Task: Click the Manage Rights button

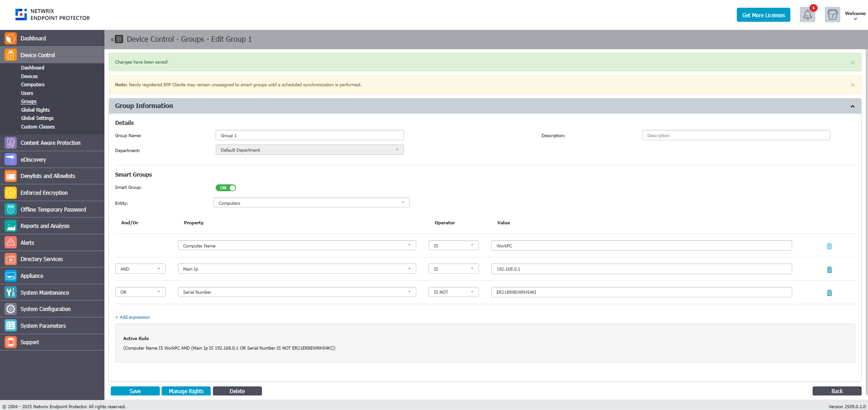Action: pyautogui.click(x=186, y=391)
